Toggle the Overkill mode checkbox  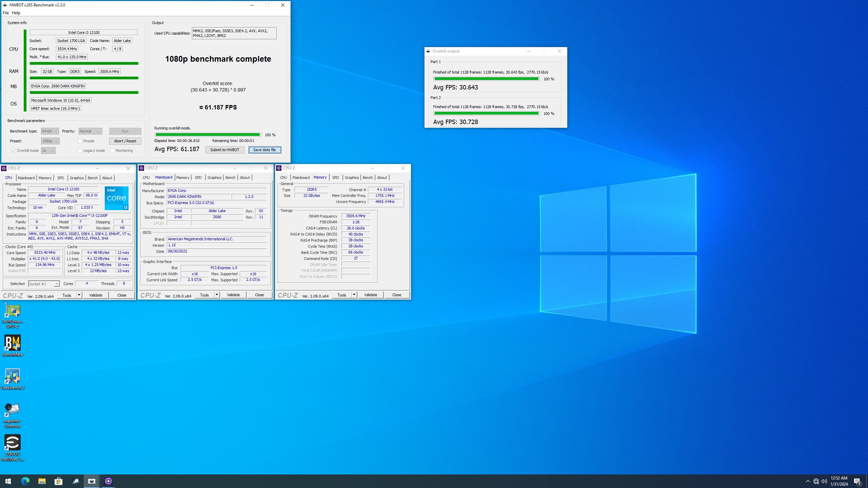point(14,150)
